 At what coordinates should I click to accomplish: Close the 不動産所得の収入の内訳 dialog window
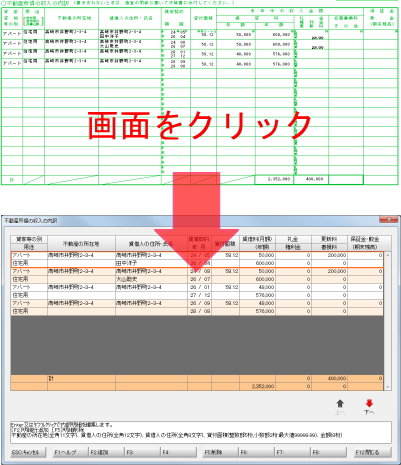point(388,220)
